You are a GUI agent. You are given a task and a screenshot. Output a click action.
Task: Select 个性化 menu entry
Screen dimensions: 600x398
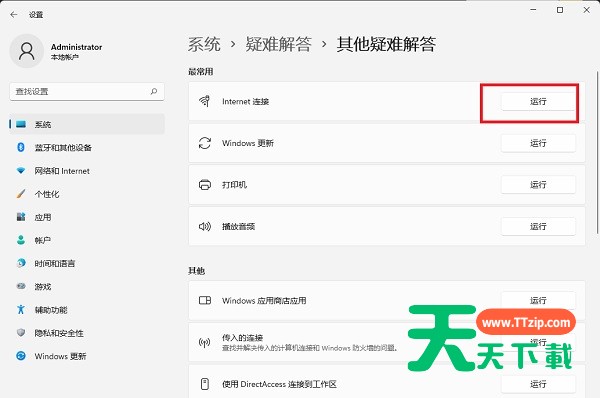(x=87, y=194)
